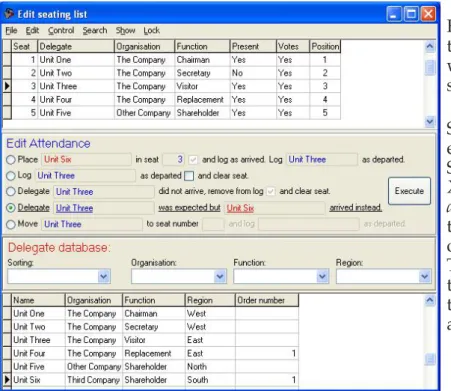Open the Region filter dropdown

pos(424,276)
